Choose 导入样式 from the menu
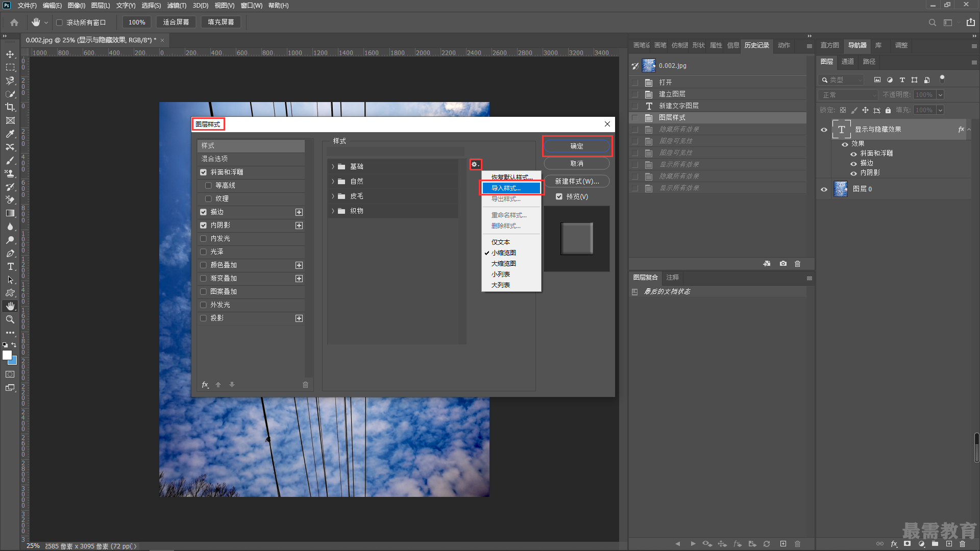The image size is (980, 551). [x=511, y=188]
